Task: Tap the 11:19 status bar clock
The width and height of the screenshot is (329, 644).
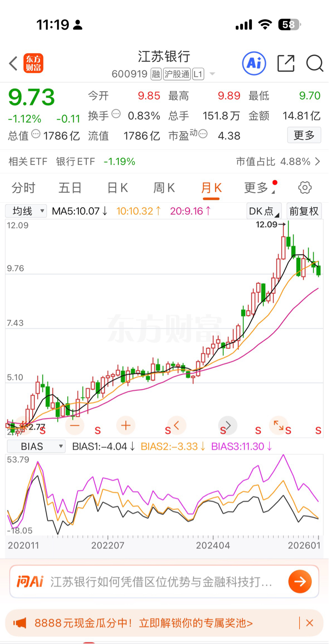Action: (53, 25)
